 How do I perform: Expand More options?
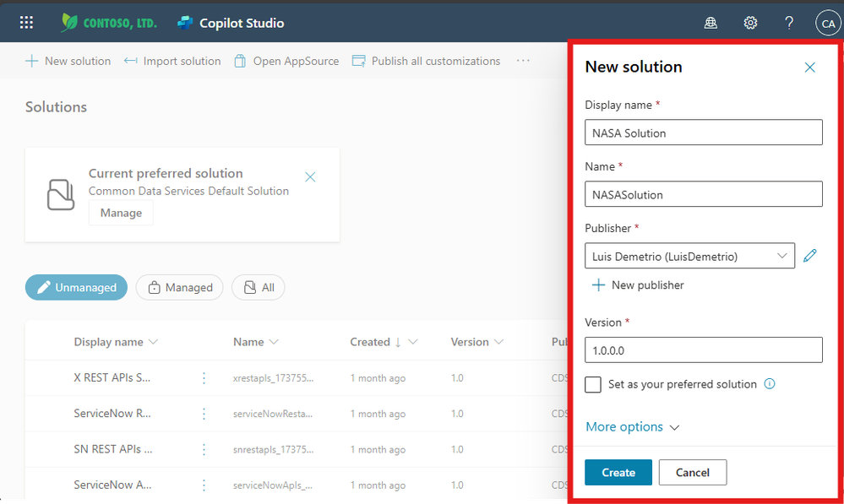point(633,426)
